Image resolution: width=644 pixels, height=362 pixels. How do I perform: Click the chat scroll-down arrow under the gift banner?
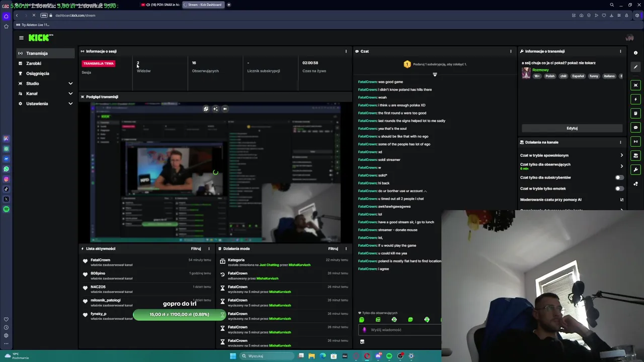[435, 74]
